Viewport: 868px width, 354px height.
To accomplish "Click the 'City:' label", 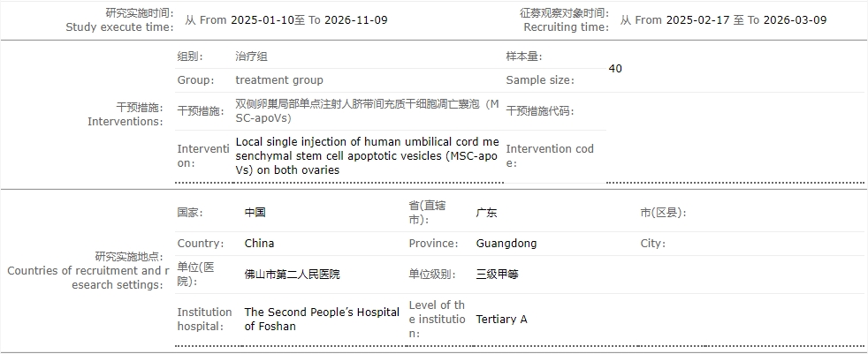I will [x=652, y=244].
